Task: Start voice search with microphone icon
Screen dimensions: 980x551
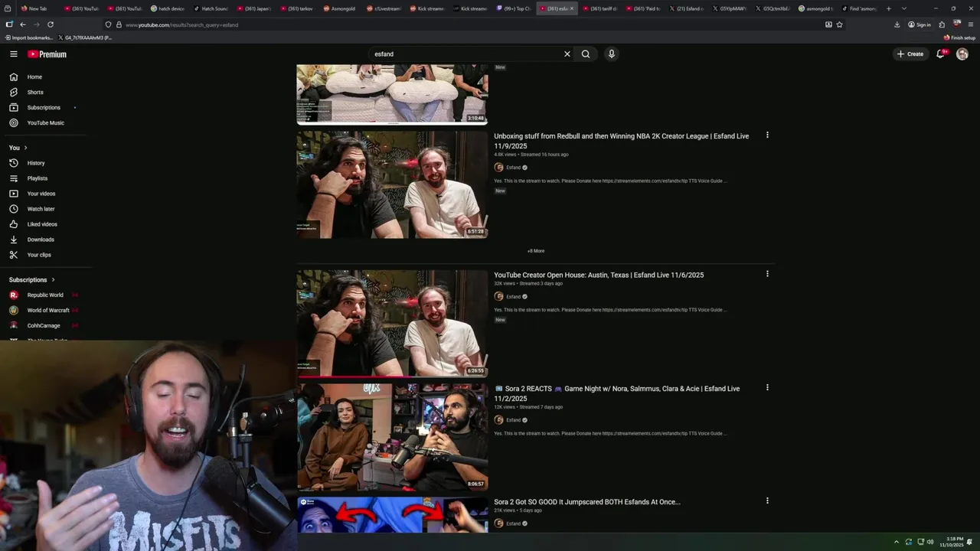Action: coord(611,54)
